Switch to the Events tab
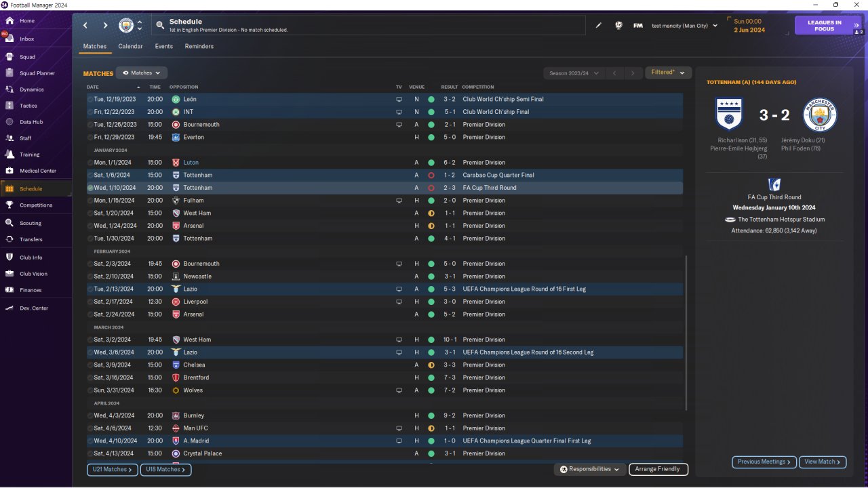 point(163,47)
